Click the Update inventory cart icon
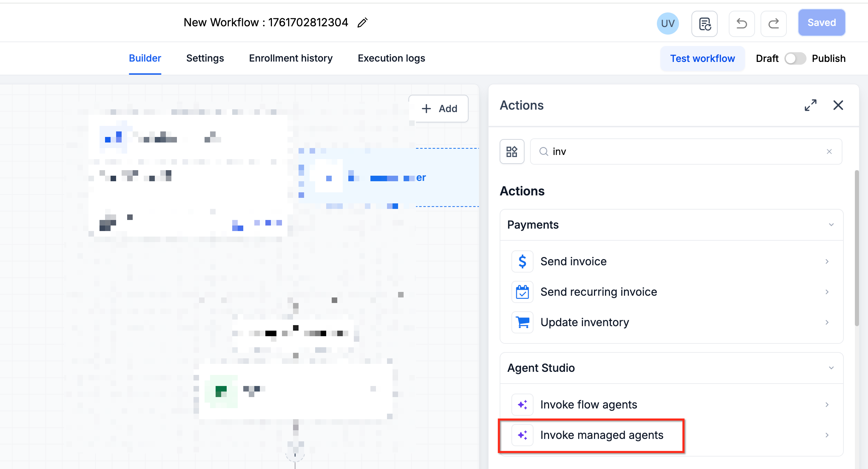This screenshot has height=469, width=868. (522, 322)
